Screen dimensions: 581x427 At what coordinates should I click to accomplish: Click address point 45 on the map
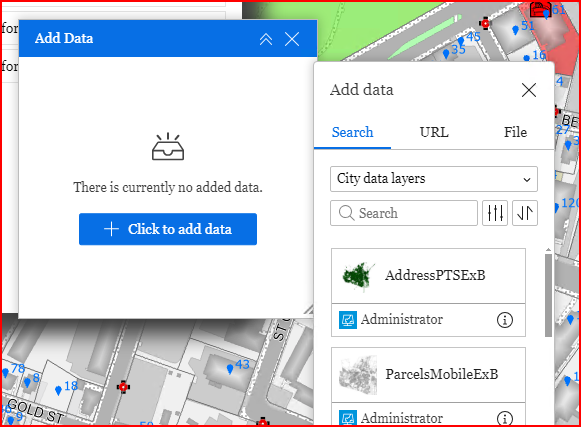461,42
